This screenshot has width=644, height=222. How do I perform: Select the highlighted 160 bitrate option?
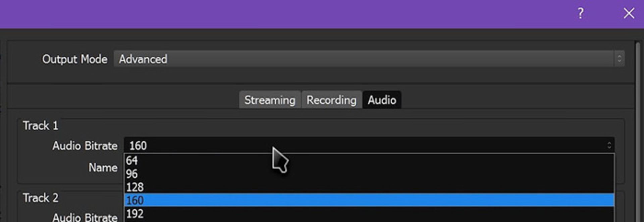369,200
